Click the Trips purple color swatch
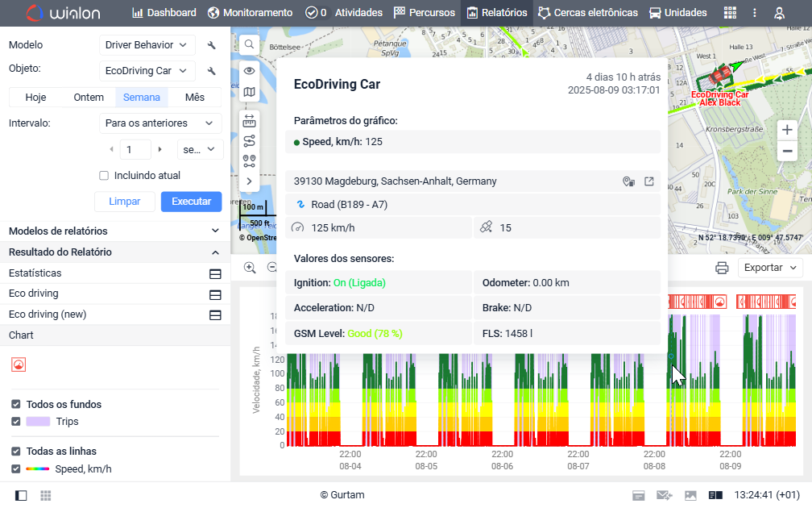 tap(38, 422)
